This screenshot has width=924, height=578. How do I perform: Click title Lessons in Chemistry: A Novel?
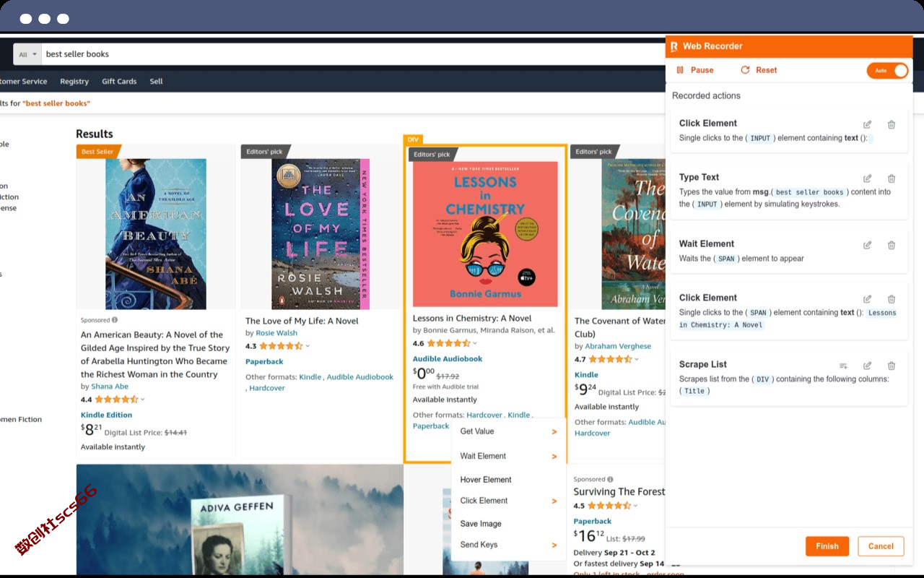472,318
